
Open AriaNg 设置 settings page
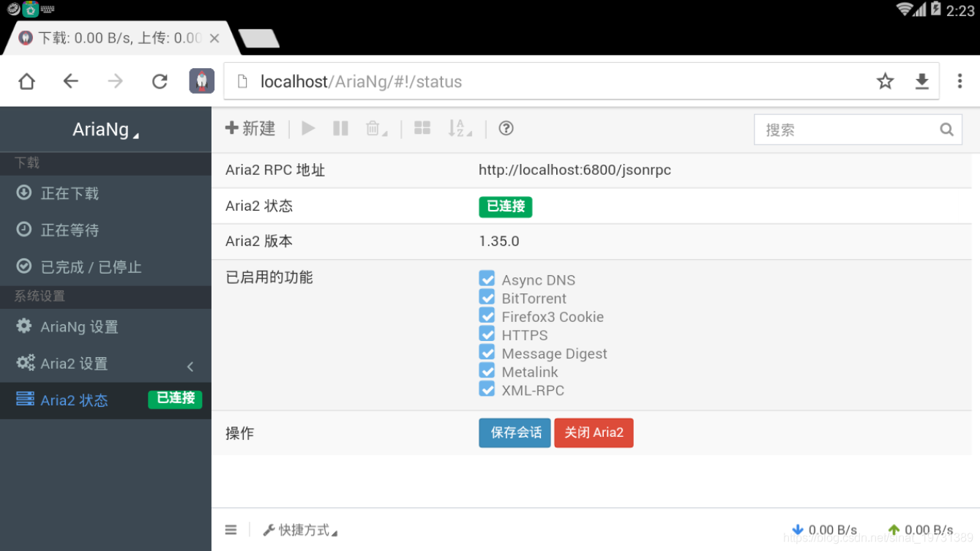[x=105, y=327]
